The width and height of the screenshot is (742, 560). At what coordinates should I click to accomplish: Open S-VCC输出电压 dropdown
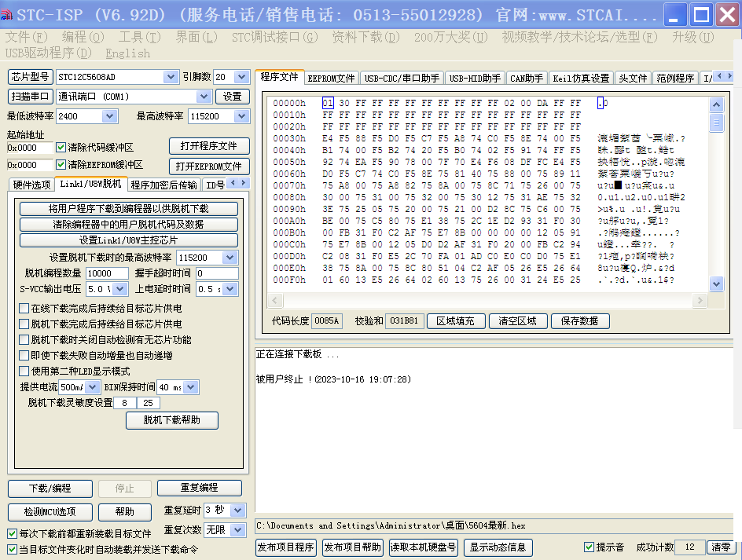[120, 288]
